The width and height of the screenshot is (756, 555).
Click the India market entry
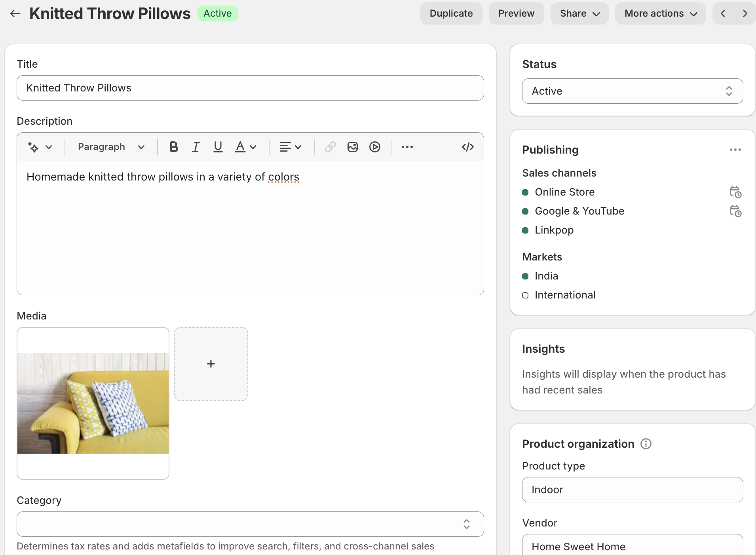[546, 276]
